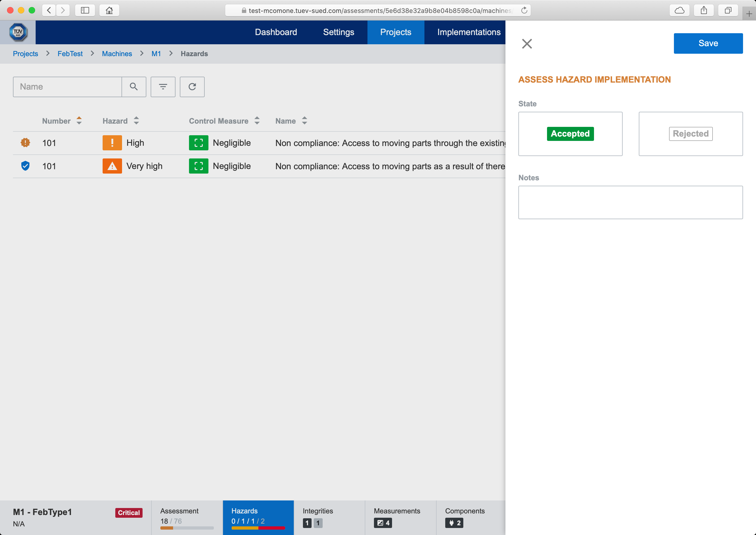
Task: Select the Rejected state option
Action: pyautogui.click(x=690, y=134)
